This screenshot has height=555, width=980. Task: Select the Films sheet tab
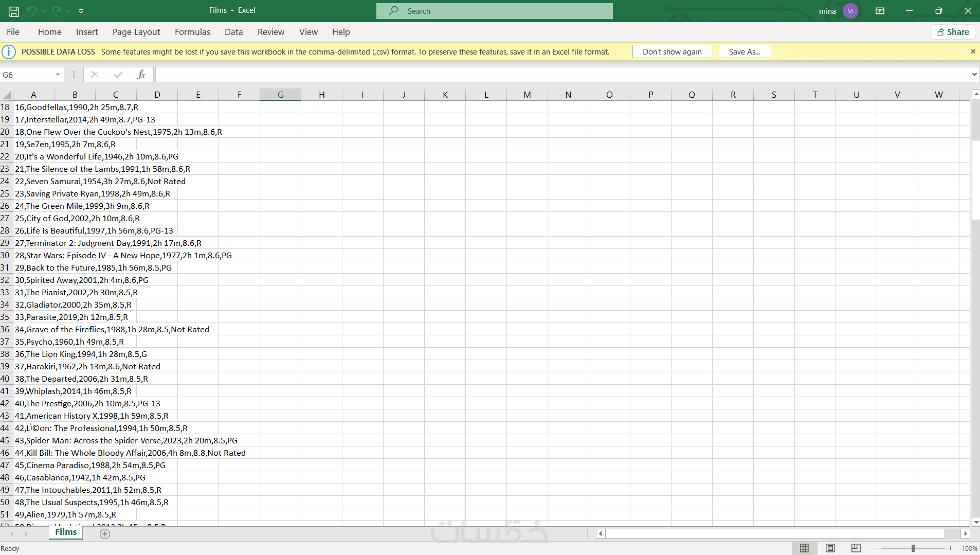(x=66, y=532)
